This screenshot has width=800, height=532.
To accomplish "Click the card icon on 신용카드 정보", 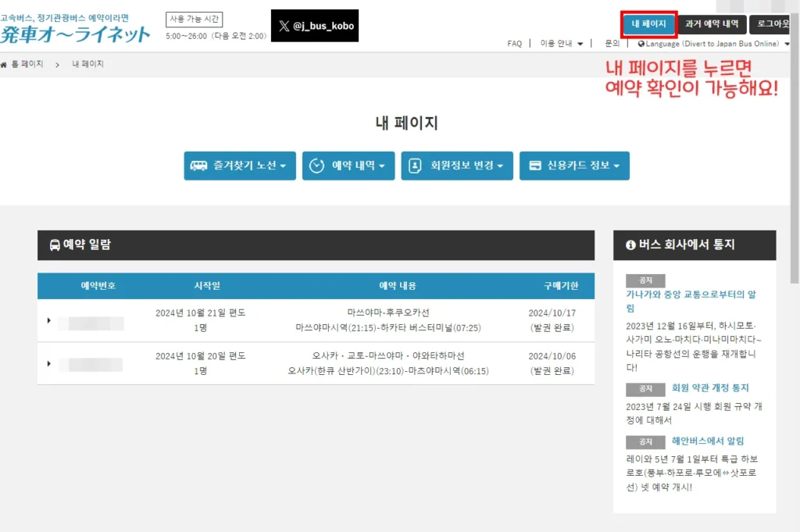I will 535,166.
